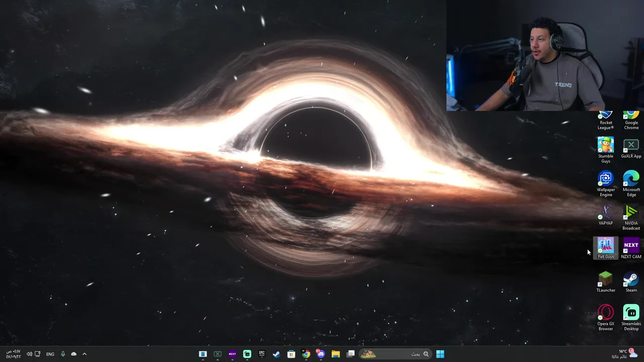
Task: Open the Rocket League desktop shortcut
Action: click(606, 121)
